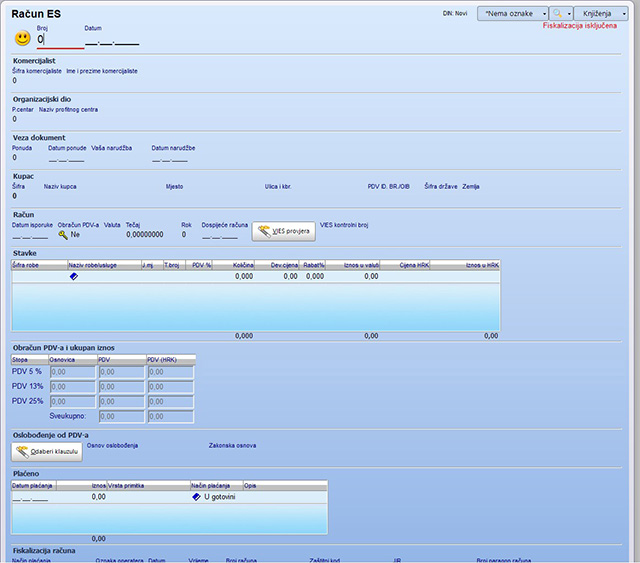Image resolution: width=640 pixels, height=563 pixels.
Task: Click the blue lookup icon in Stavke row
Action: click(74, 276)
